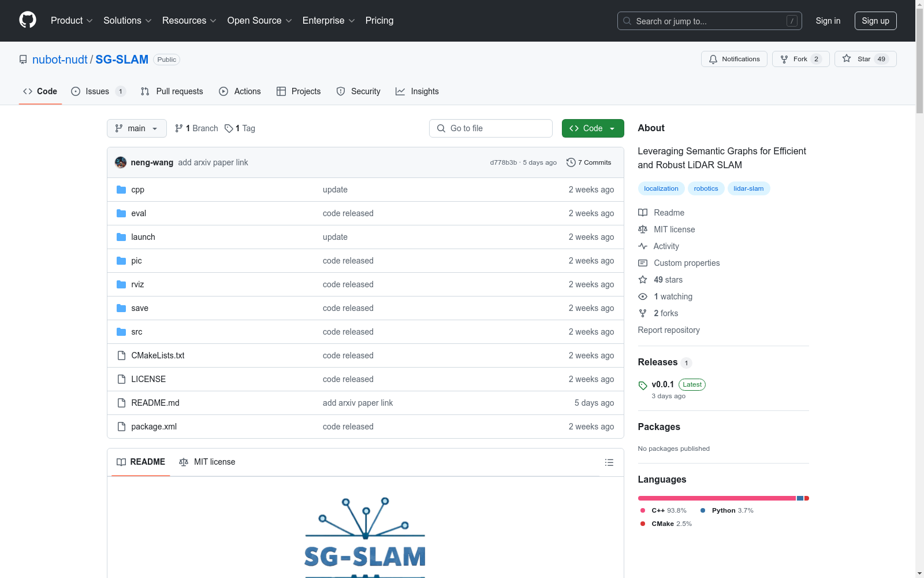Viewport: 924px width, 578px height.
Task: Open the nubot-nudt owner link
Action: point(60,60)
